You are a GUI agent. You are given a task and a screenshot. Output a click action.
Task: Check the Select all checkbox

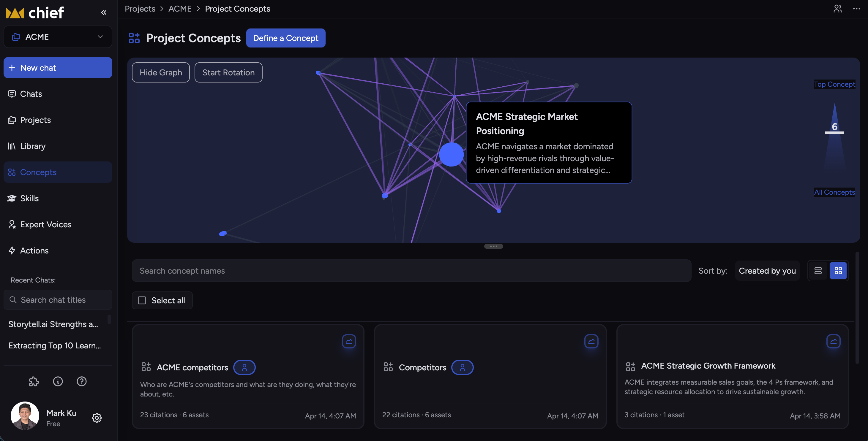(142, 300)
